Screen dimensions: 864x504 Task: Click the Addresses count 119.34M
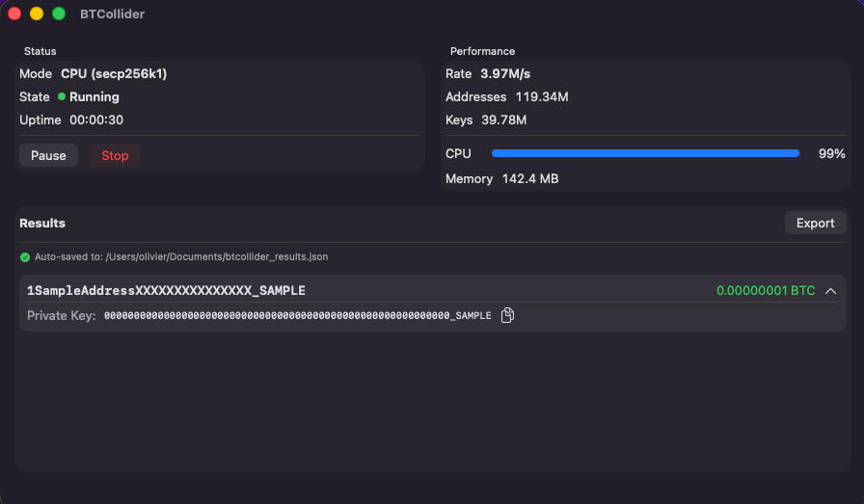pyautogui.click(x=542, y=97)
